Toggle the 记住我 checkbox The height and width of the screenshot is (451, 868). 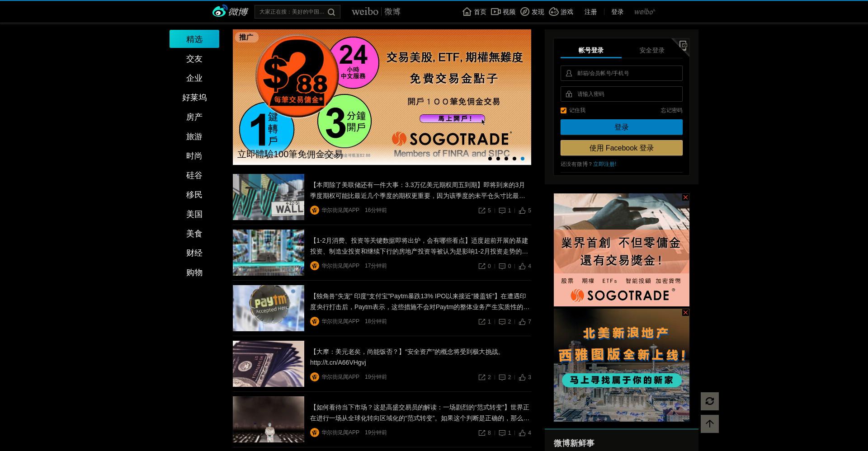tap(563, 110)
